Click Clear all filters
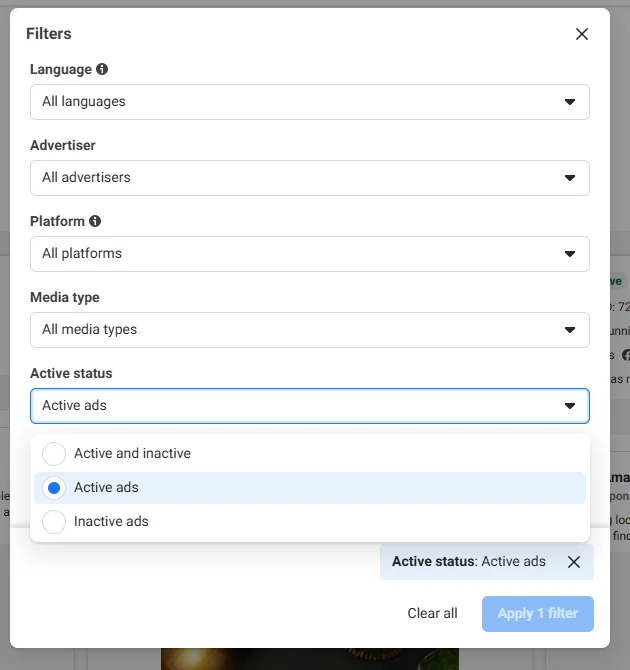This screenshot has width=630, height=670. 432,613
